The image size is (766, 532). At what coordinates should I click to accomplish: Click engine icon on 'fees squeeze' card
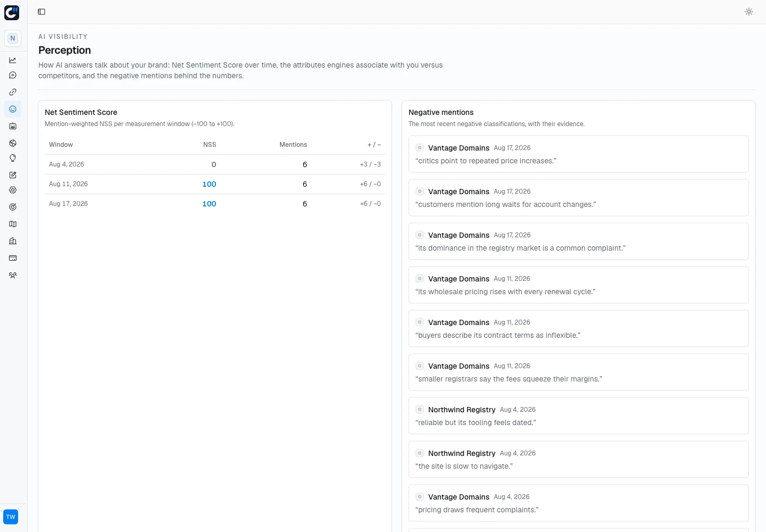pyautogui.click(x=420, y=366)
